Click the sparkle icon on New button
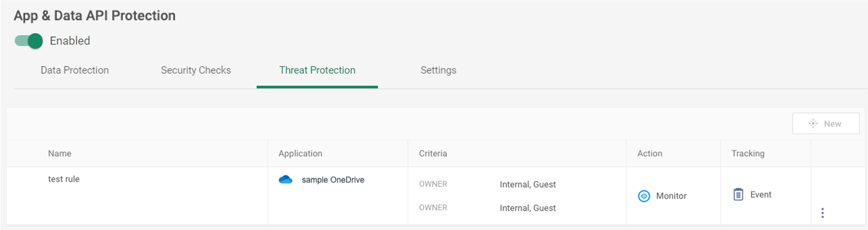The image size is (868, 230). coord(813,124)
